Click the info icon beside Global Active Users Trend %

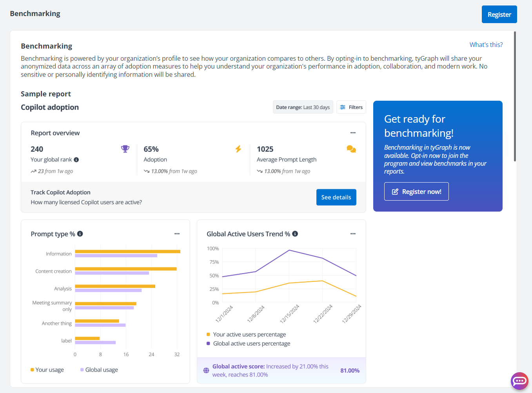[x=295, y=234]
